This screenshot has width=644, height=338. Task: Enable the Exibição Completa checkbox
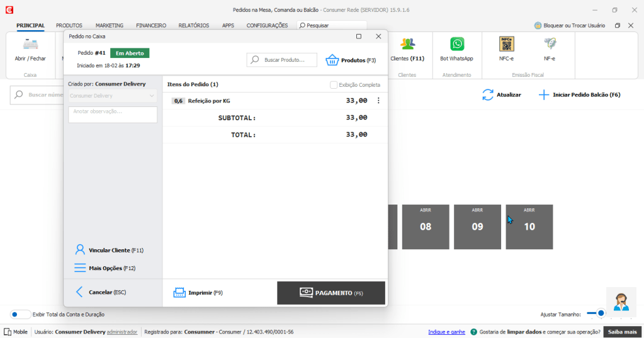pos(334,85)
